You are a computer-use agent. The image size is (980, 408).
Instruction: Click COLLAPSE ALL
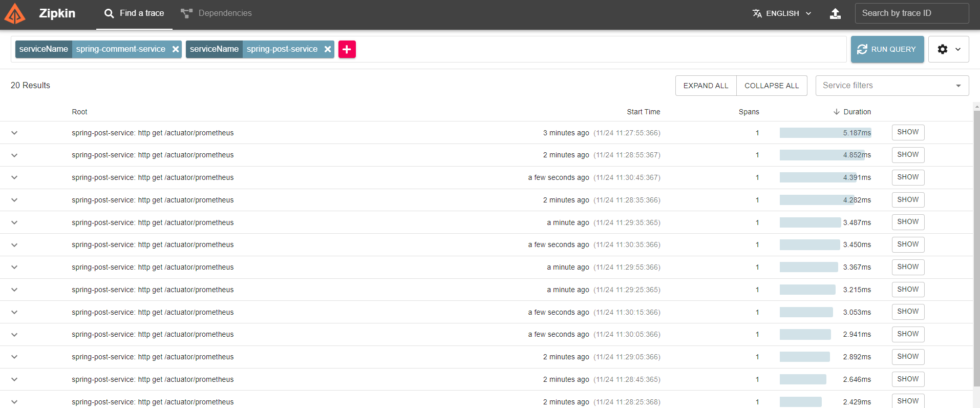tap(772, 86)
